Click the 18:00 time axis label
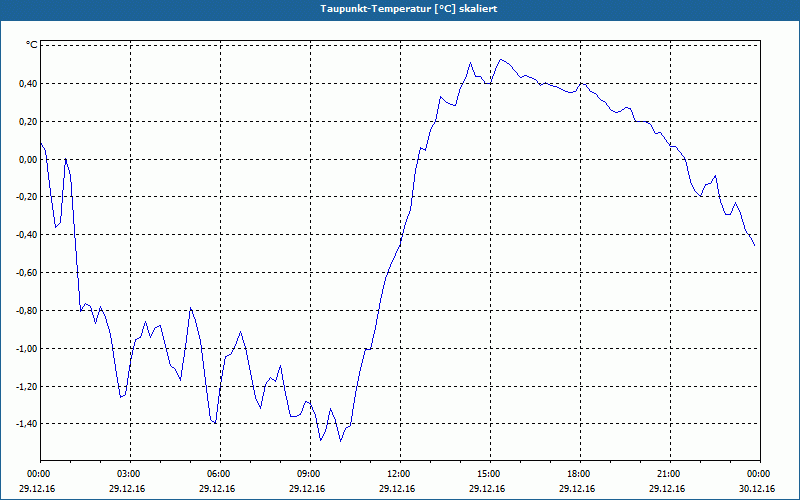This screenshot has width=800, height=500. (x=580, y=474)
